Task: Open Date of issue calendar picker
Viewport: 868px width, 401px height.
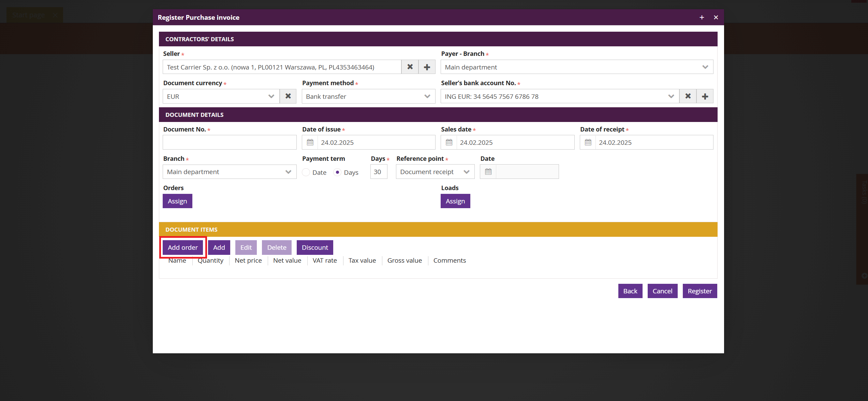Action: tap(310, 142)
